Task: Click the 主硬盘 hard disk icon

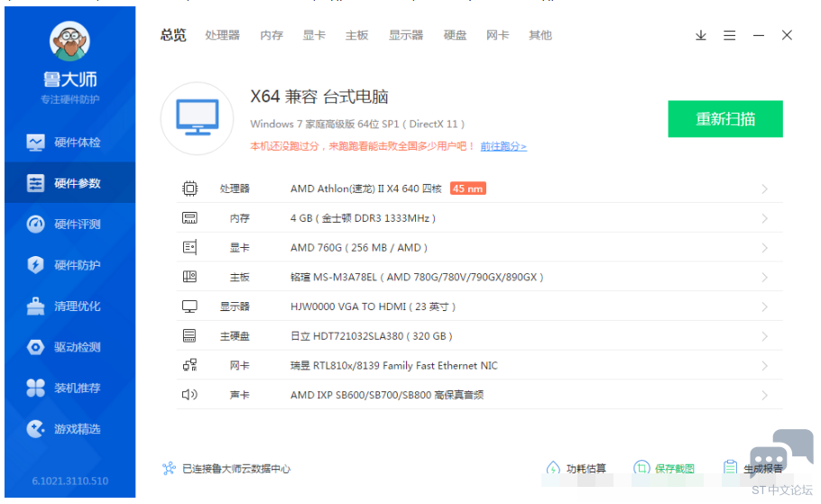Action: click(x=189, y=336)
